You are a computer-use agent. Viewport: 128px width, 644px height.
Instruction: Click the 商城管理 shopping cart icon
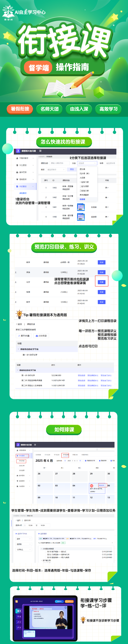[x=17, y=179]
